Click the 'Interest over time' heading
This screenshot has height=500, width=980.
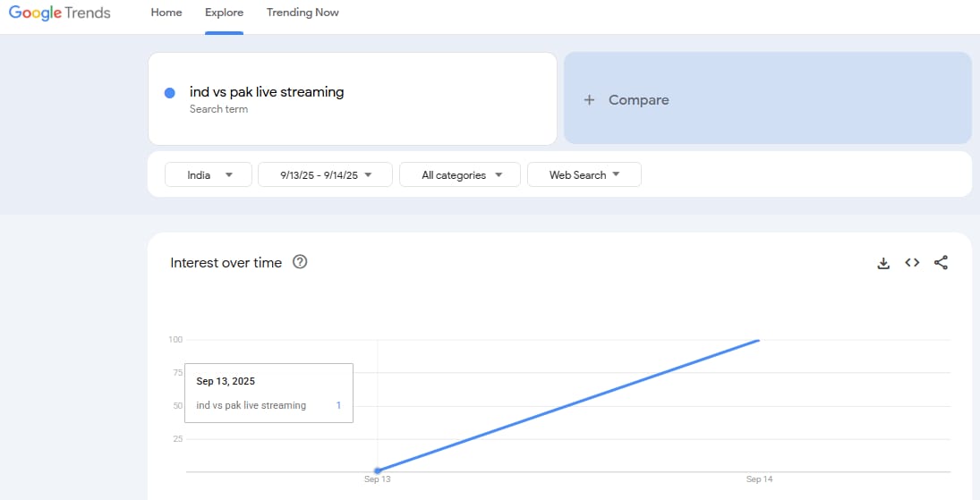coord(226,262)
